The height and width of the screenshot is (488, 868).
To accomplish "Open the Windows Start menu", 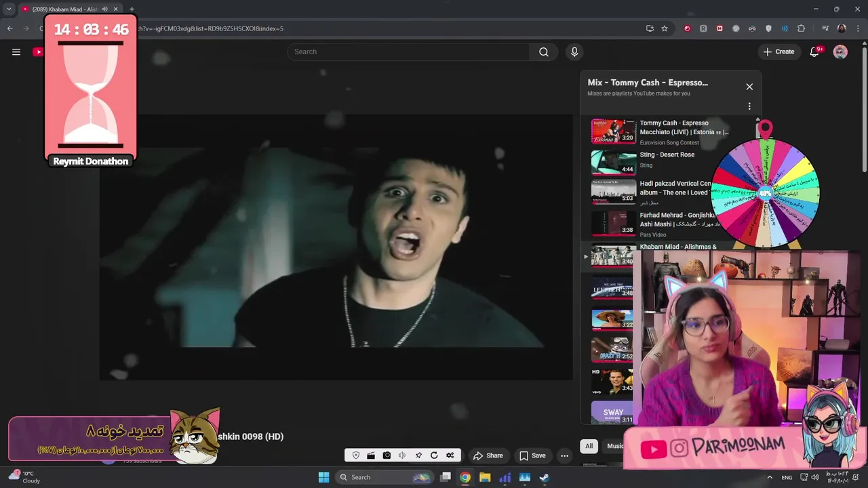I will (x=323, y=477).
